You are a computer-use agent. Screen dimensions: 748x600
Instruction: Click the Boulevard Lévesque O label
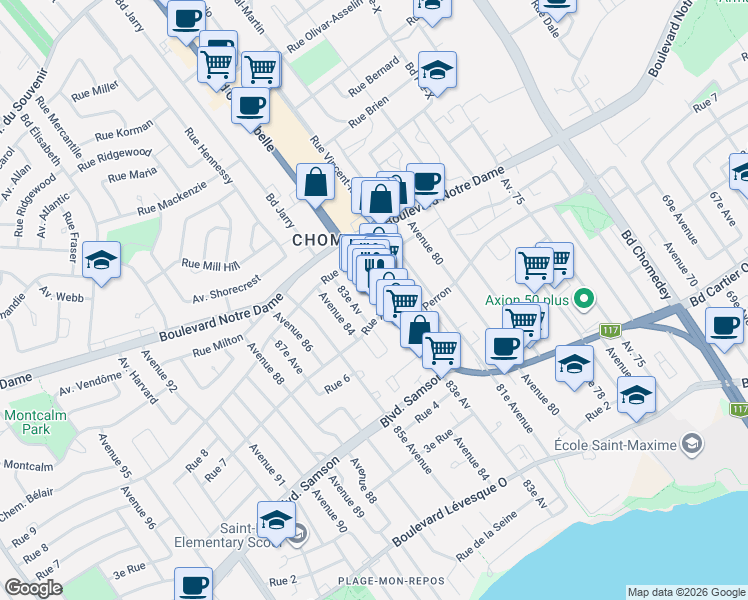[x=449, y=512]
